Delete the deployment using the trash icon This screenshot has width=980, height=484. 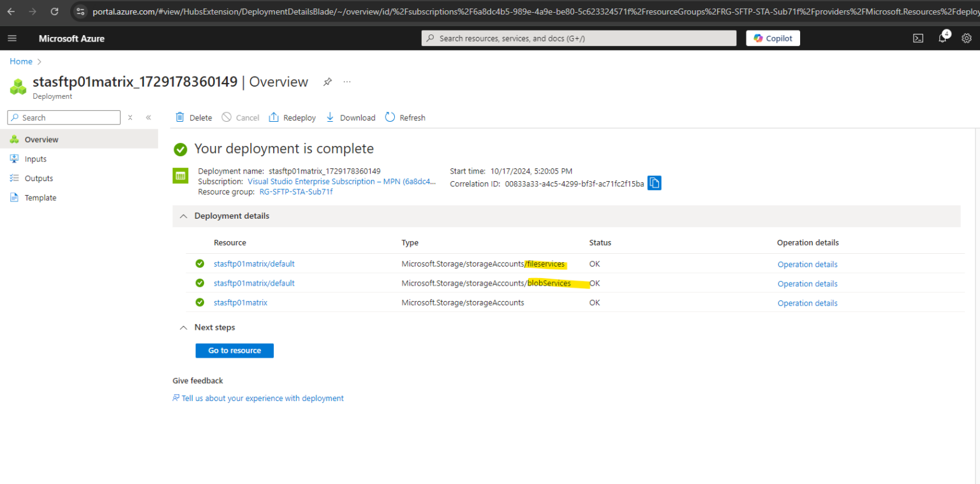192,117
